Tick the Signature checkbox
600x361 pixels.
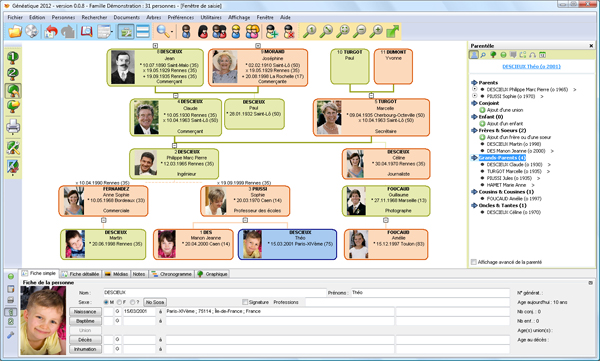(245, 302)
